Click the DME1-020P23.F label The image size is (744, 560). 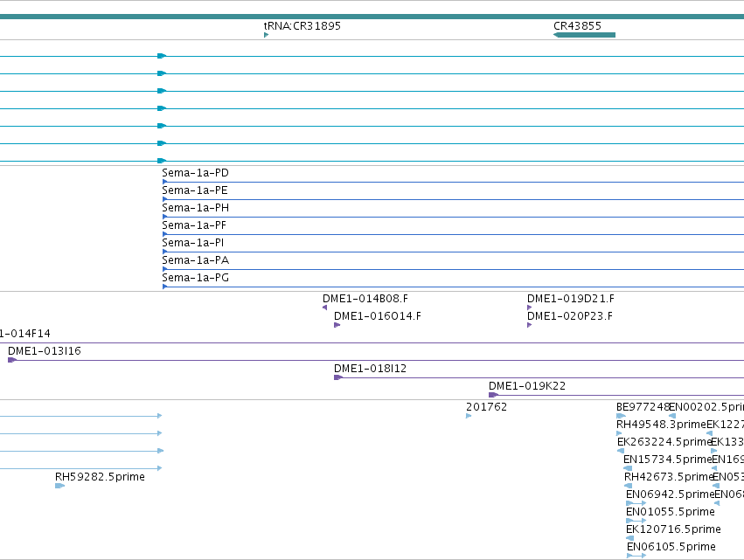pos(569,316)
